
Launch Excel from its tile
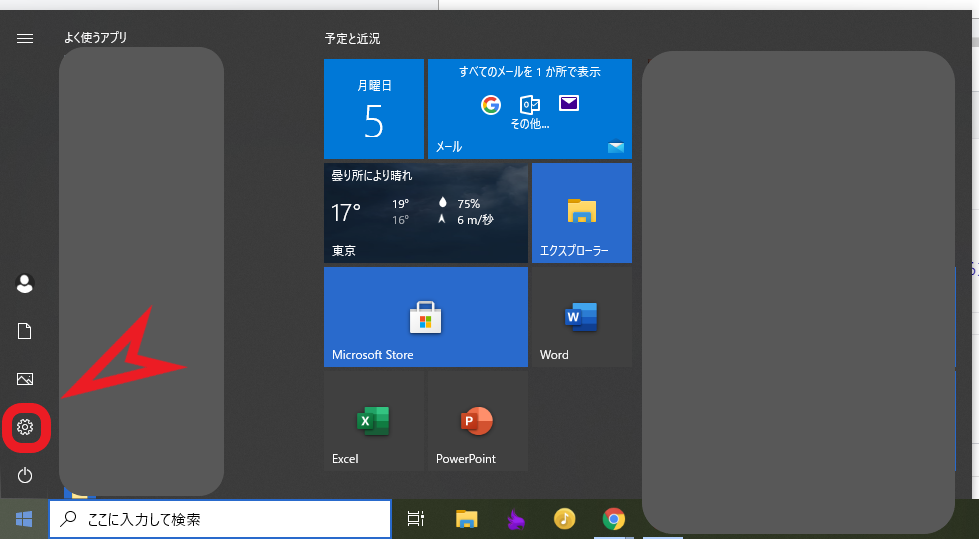(x=373, y=421)
